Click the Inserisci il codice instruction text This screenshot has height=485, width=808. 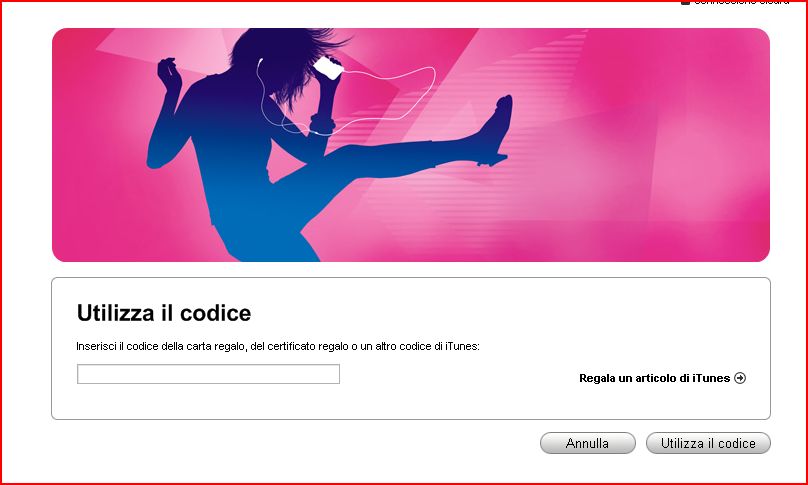[x=278, y=346]
